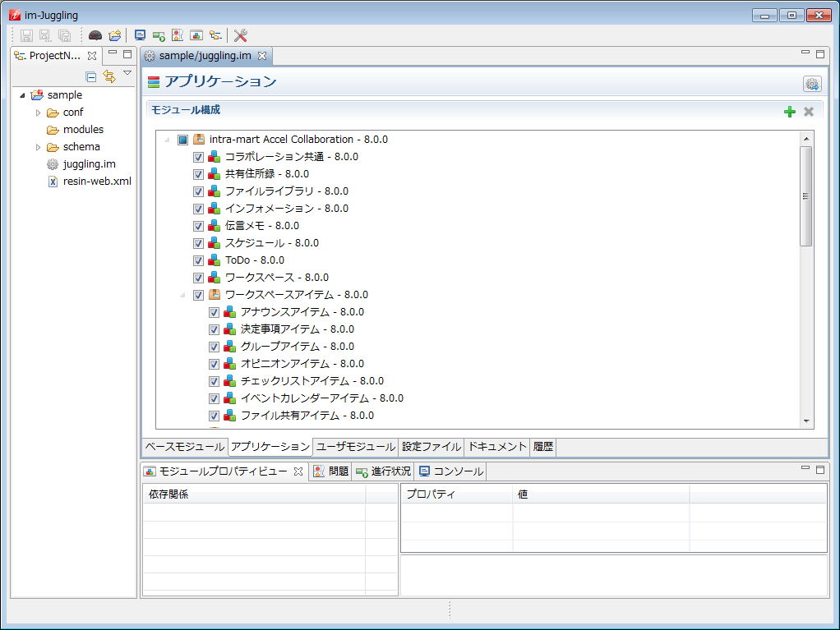Expand the conf folder

click(38, 113)
